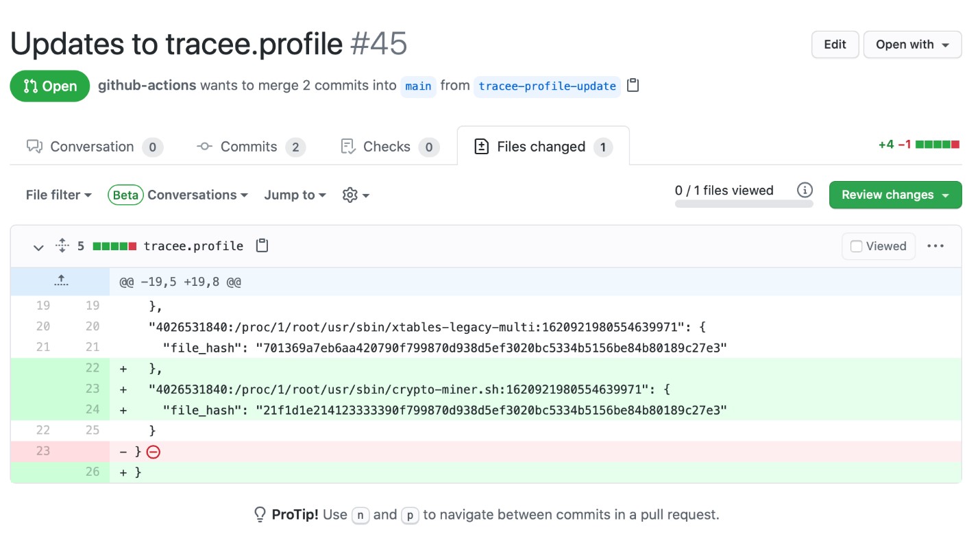Open the Conversations beta dropdown
Image resolution: width=980 pixels, height=545 pixels.
pyautogui.click(x=177, y=195)
